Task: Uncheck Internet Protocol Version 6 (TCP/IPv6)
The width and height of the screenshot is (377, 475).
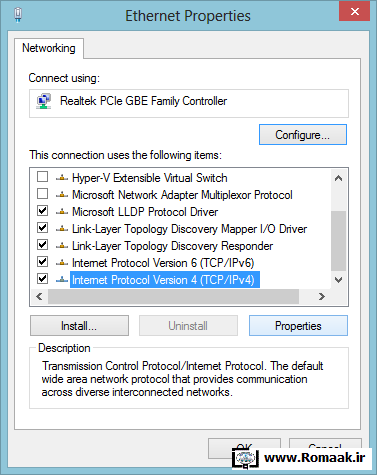Action: (42, 262)
